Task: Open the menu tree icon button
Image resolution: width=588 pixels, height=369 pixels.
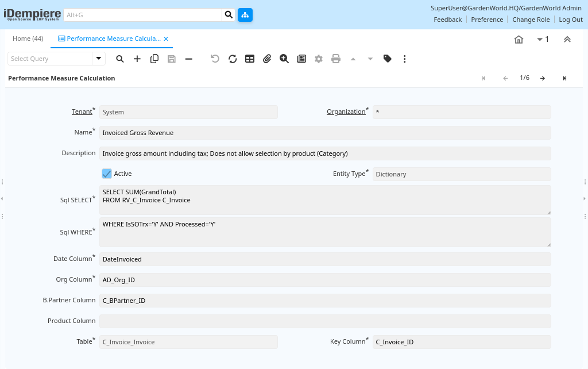Action: 245,15
